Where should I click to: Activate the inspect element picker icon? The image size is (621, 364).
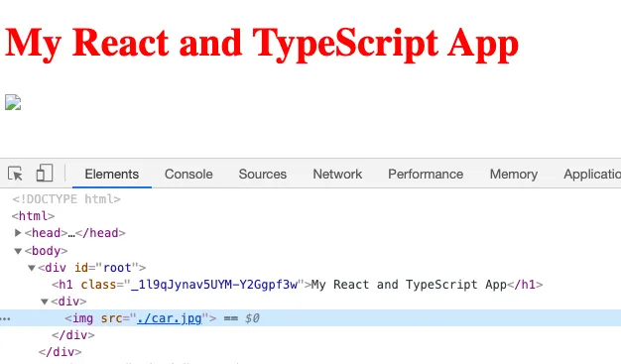click(16, 174)
